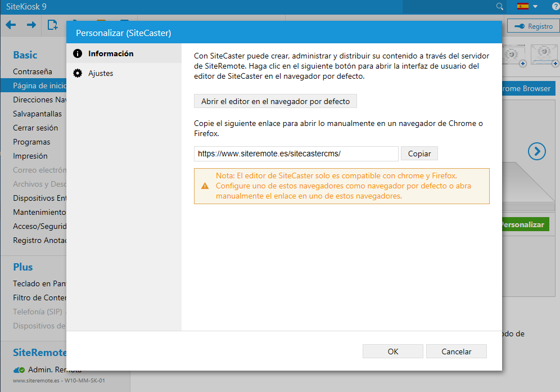The image size is (560, 392).
Task: Switch to the Información tab
Action: coord(111,54)
